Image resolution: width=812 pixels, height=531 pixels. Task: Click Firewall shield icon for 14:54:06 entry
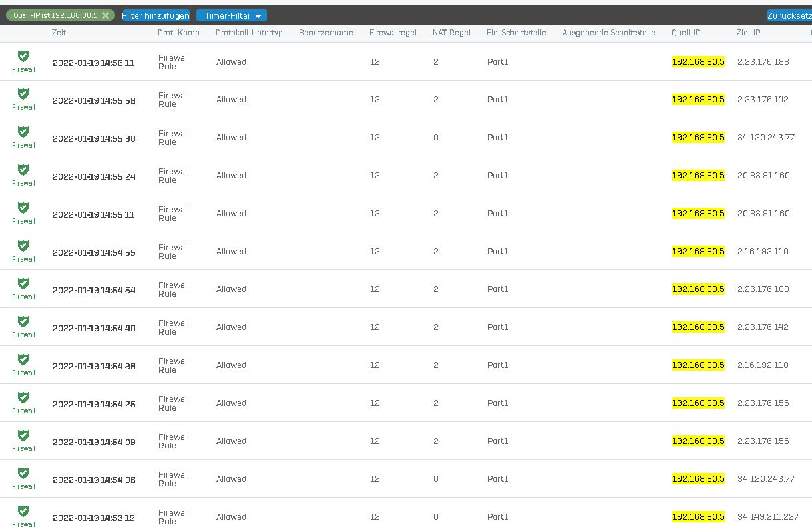pos(23,473)
